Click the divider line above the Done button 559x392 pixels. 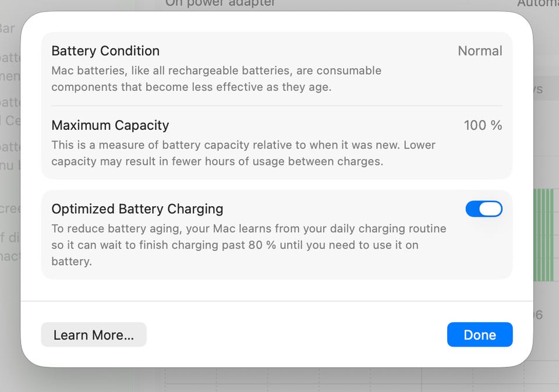click(x=277, y=301)
